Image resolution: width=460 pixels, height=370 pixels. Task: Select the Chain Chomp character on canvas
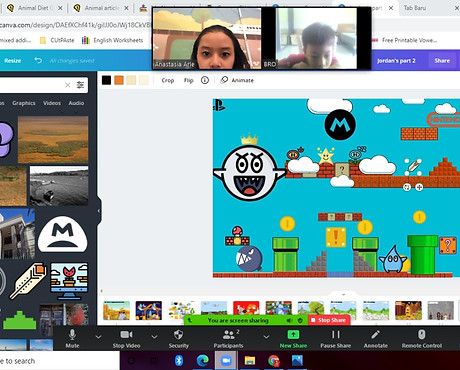tap(249, 258)
